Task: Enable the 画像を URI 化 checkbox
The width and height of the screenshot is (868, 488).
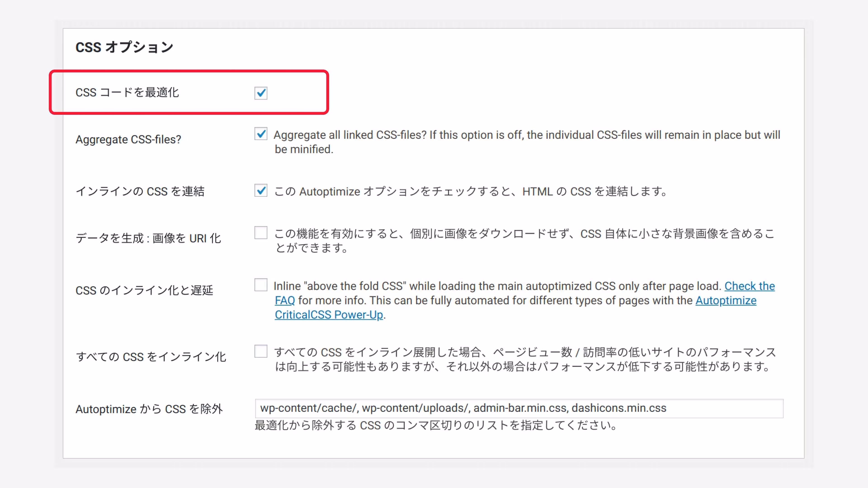Action: click(x=261, y=233)
